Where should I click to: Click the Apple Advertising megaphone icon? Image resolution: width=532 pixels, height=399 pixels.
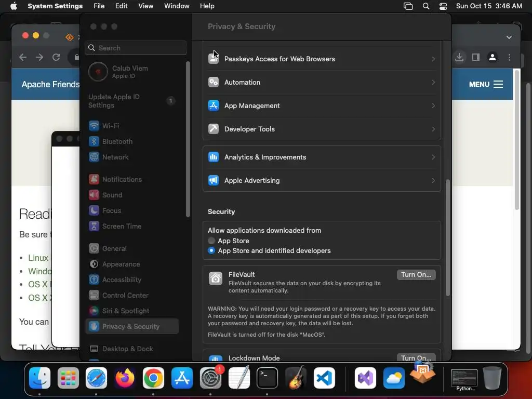(x=214, y=180)
